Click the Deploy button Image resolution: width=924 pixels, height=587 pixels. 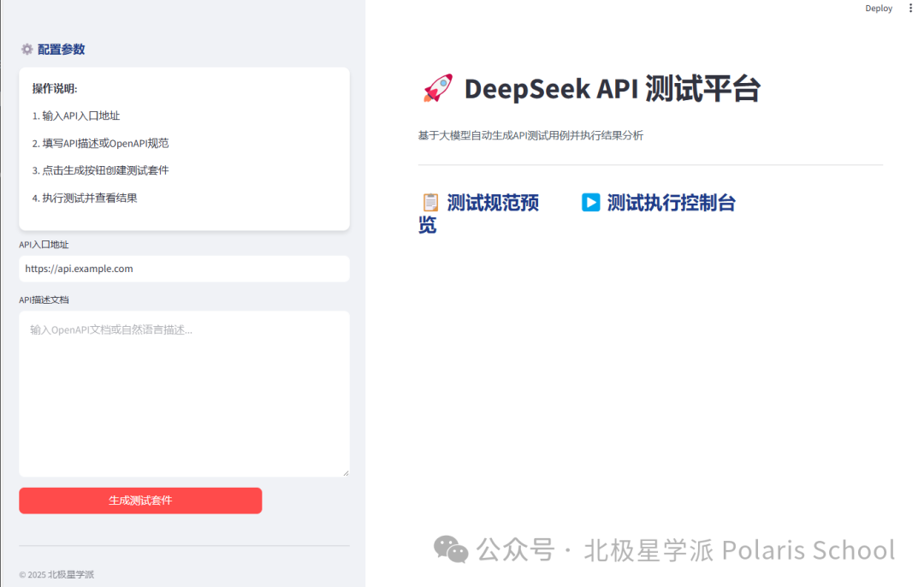878,9
